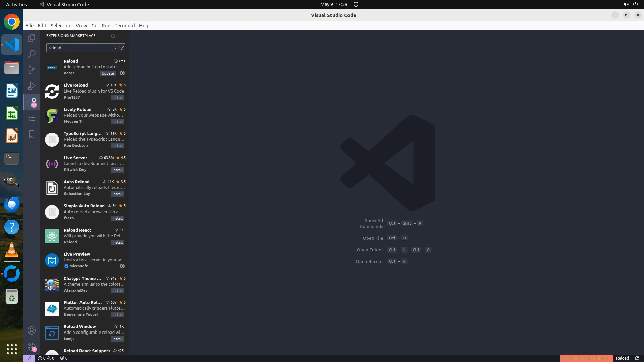The image size is (644, 362).
Task: Open the Search view in activity bar
Action: pos(32,54)
